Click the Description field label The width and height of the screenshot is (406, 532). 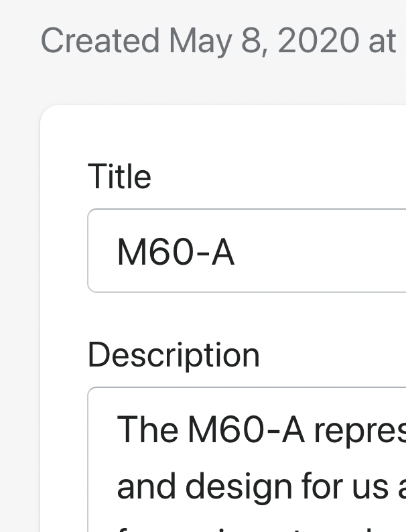pyautogui.click(x=174, y=355)
